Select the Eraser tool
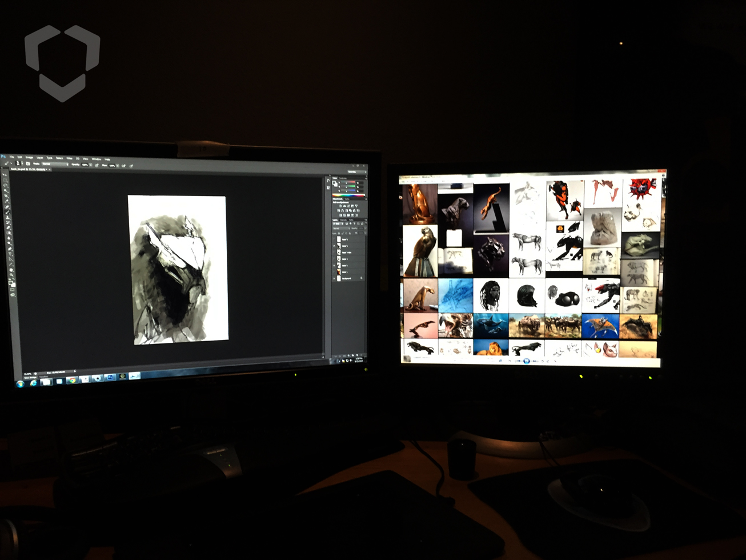Viewport: 746px width, 560px height. 9,227
